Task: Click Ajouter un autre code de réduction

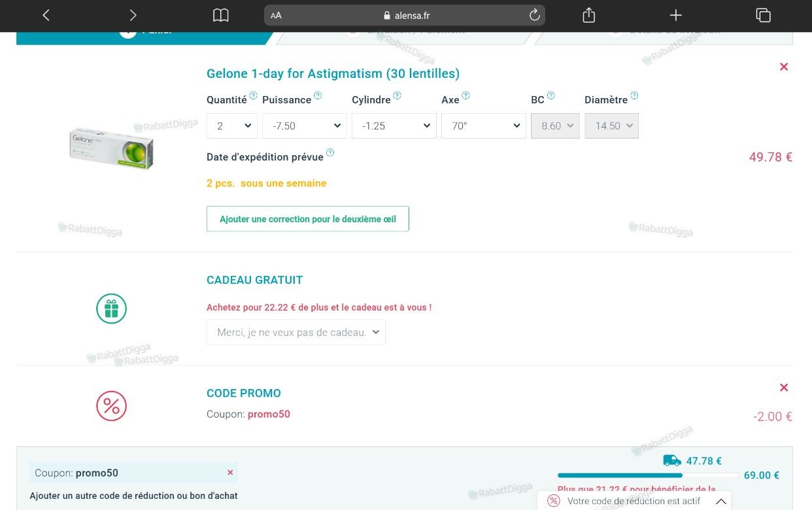Action: [x=134, y=496]
